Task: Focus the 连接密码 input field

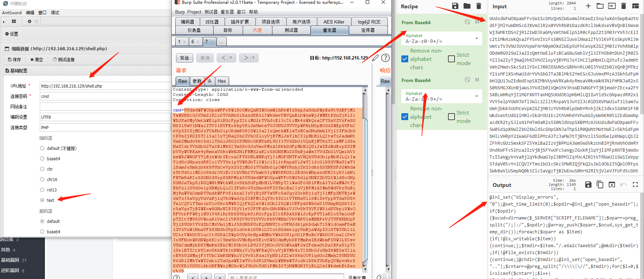Action: click(105, 96)
